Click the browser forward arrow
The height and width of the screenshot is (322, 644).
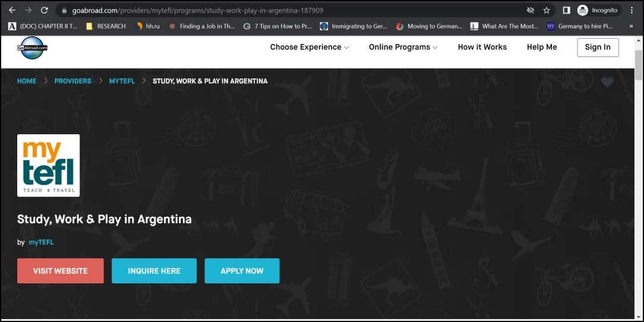[x=29, y=10]
